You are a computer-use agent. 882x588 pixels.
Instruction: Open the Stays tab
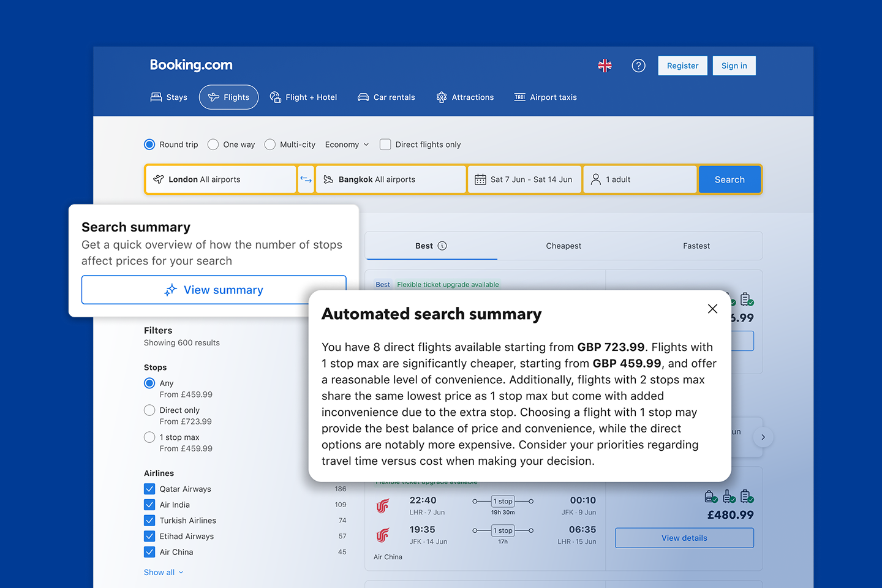pyautogui.click(x=169, y=97)
